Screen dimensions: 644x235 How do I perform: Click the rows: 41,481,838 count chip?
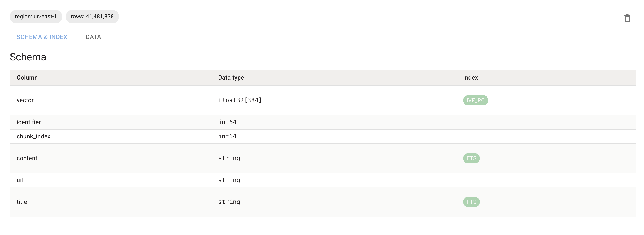coord(92,17)
